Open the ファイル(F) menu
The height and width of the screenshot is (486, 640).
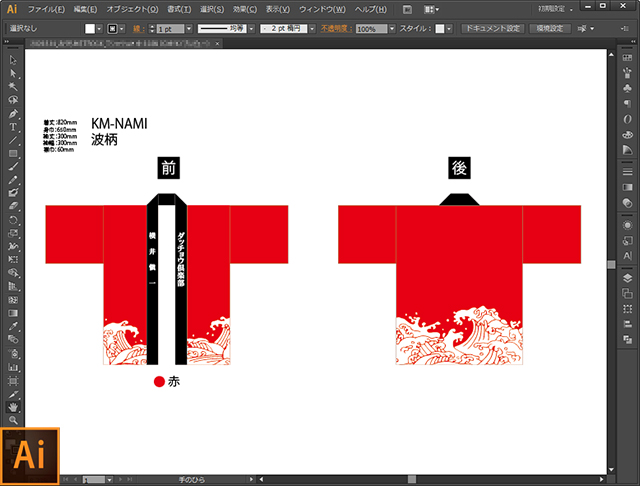[46, 9]
